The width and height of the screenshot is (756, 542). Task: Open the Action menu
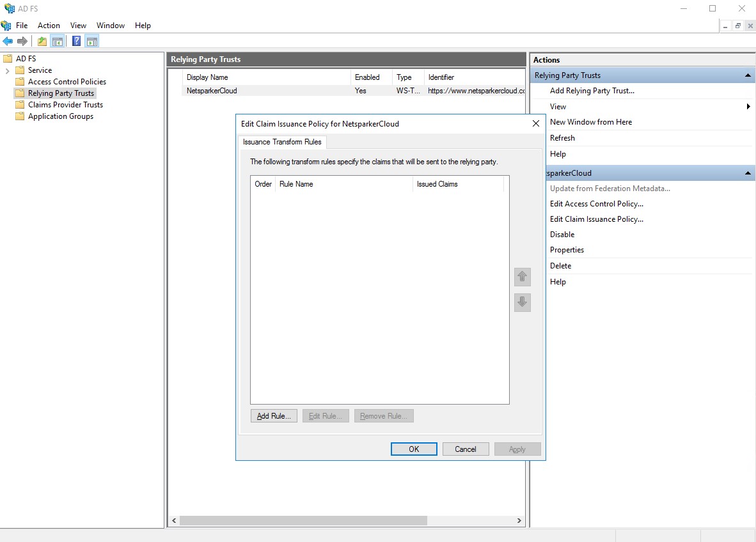(49, 26)
